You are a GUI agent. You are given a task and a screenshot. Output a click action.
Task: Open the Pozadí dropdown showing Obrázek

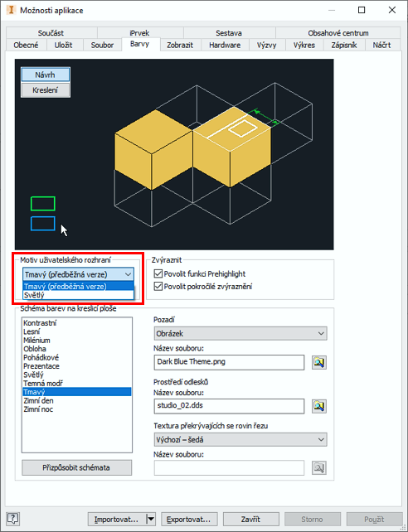coord(240,333)
